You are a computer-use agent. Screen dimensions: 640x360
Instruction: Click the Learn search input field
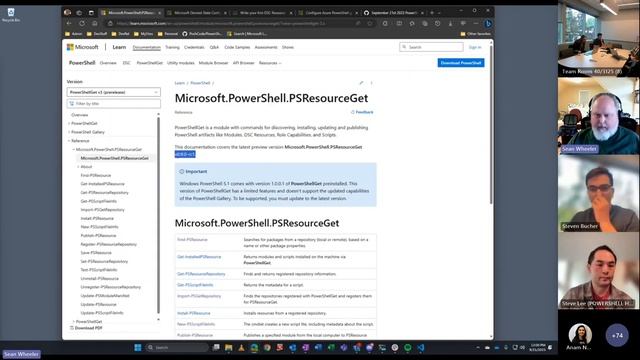click(431, 47)
